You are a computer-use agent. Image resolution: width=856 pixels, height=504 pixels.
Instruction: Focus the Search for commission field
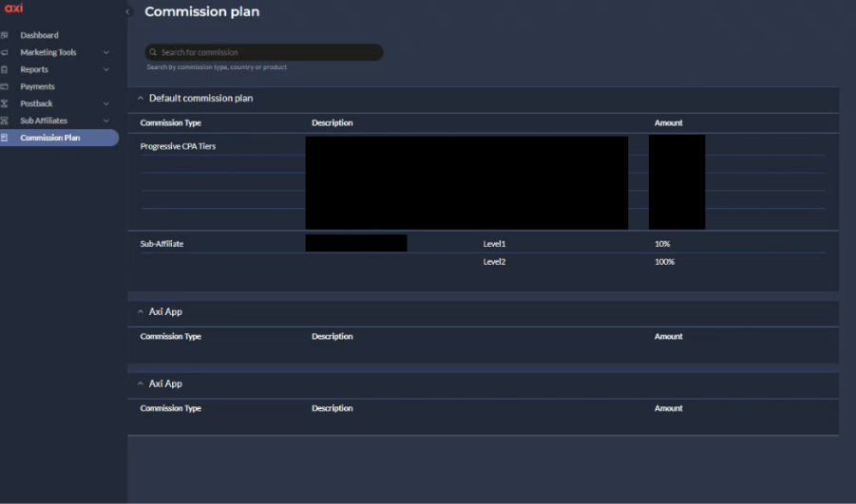point(266,52)
